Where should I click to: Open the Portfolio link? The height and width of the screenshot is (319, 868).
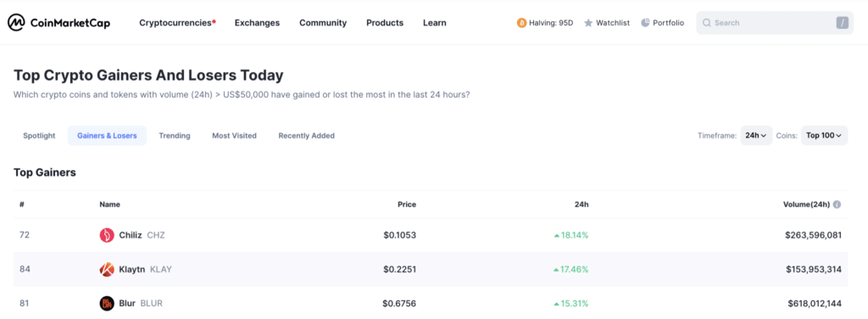click(662, 23)
